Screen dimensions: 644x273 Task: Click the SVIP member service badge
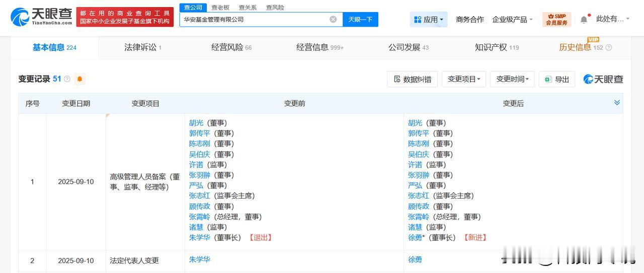point(556,19)
